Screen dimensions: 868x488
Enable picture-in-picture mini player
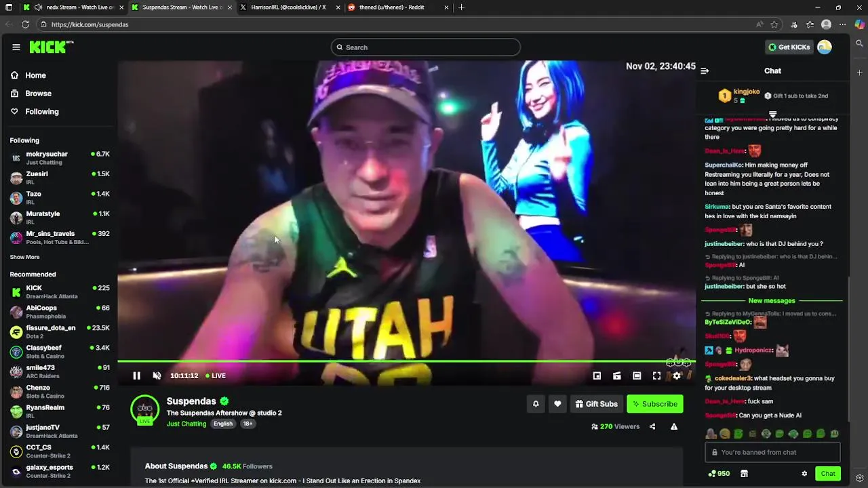(597, 375)
